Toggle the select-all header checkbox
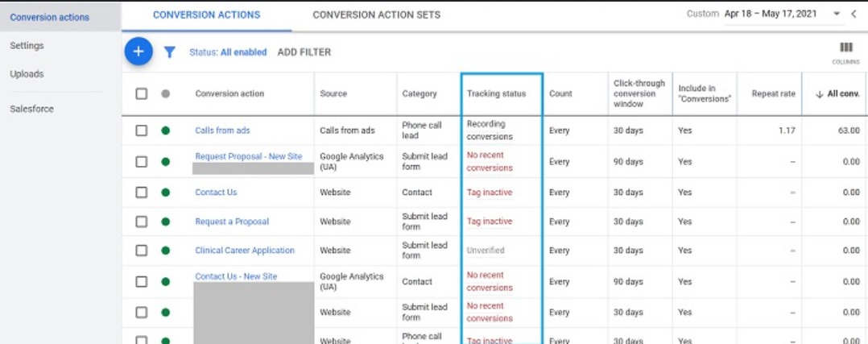The image size is (868, 344). point(142,94)
